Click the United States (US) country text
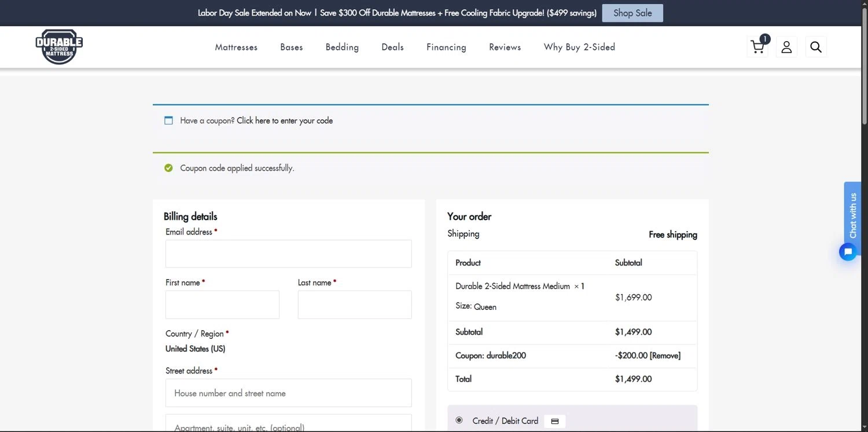Screen dimensions: 868x432 coord(195,349)
